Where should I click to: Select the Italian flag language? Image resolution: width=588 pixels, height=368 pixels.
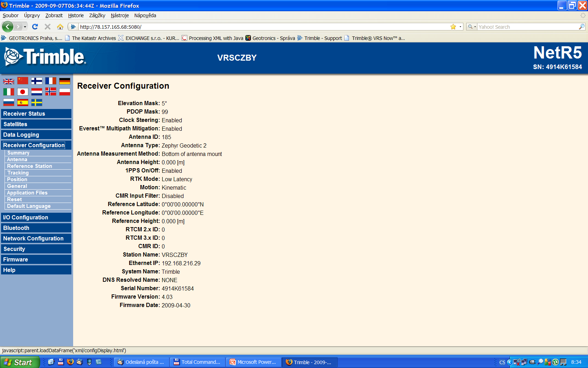(9, 92)
